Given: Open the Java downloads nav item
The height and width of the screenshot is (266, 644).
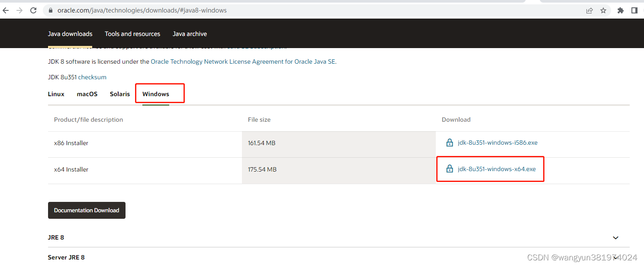Looking at the screenshot, I should [x=70, y=34].
